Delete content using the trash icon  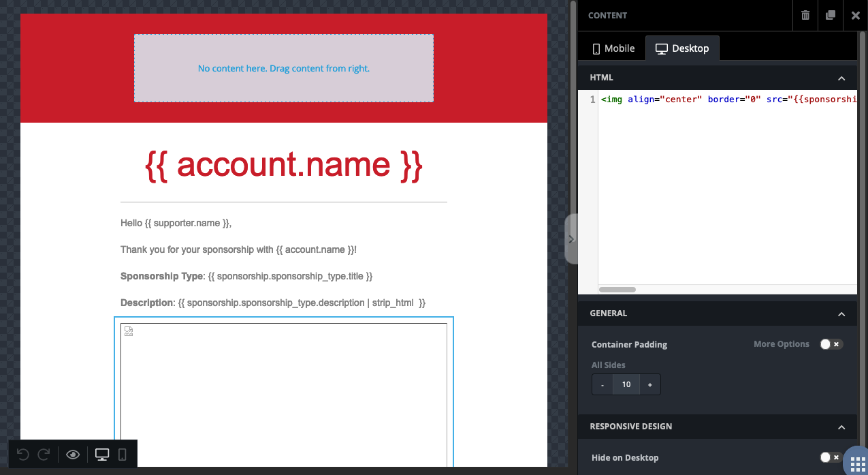pyautogui.click(x=805, y=15)
